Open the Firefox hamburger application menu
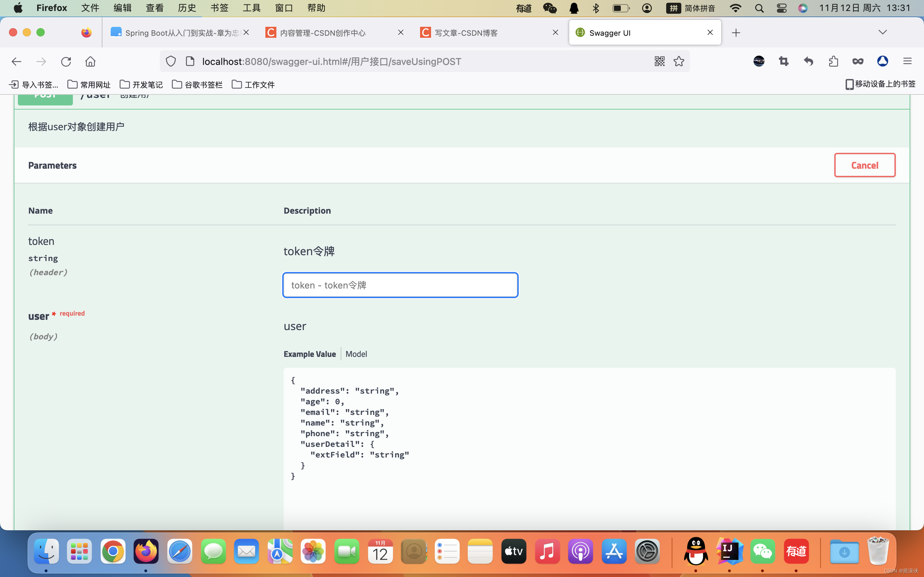The height and width of the screenshot is (577, 924). click(907, 61)
